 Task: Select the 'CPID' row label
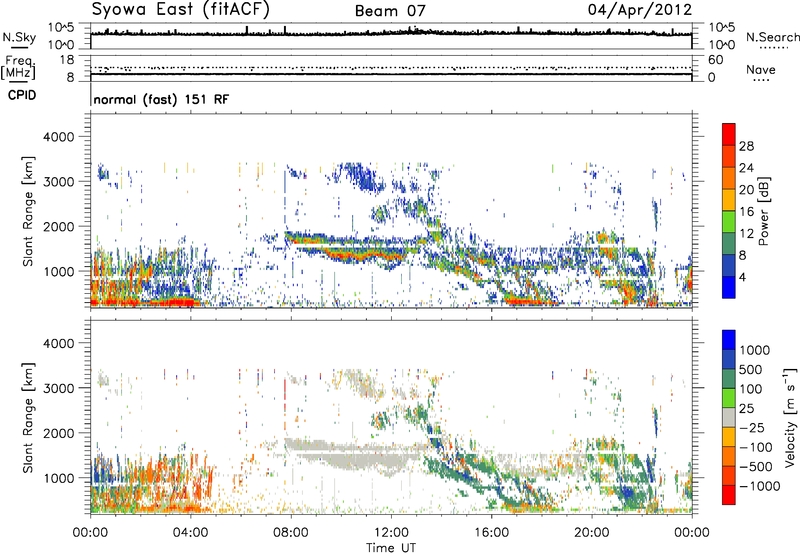pos(22,95)
